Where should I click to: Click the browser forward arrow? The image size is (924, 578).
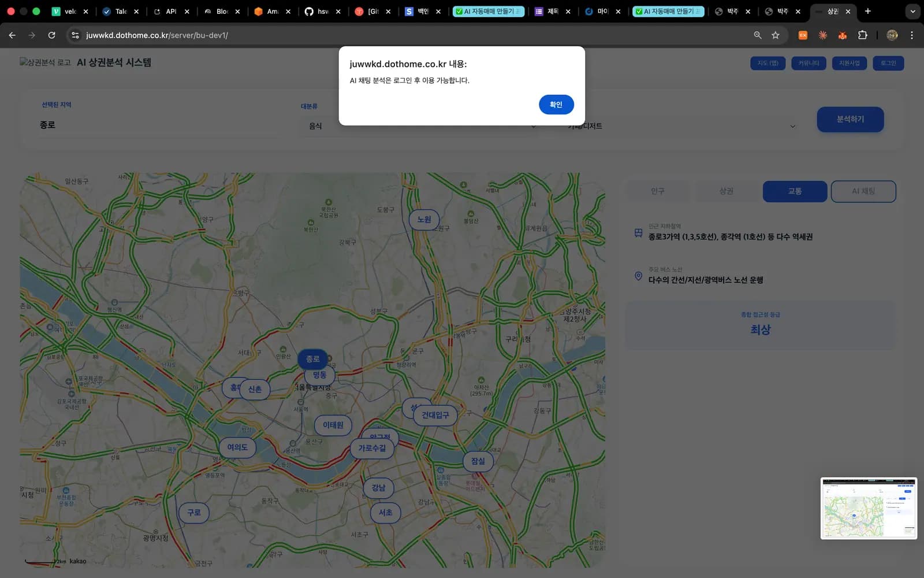tap(32, 35)
